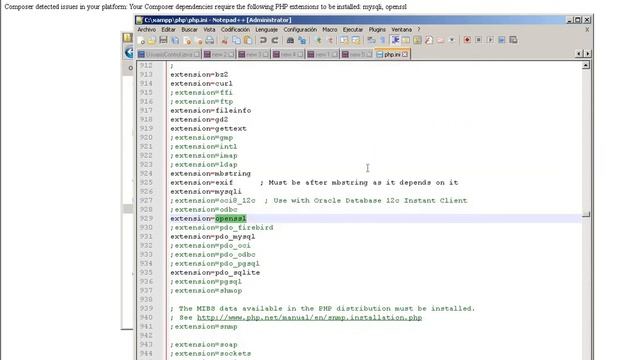640x360 pixels.
Task: Click the Zoom Out toolbar icon
Action: click(330, 40)
